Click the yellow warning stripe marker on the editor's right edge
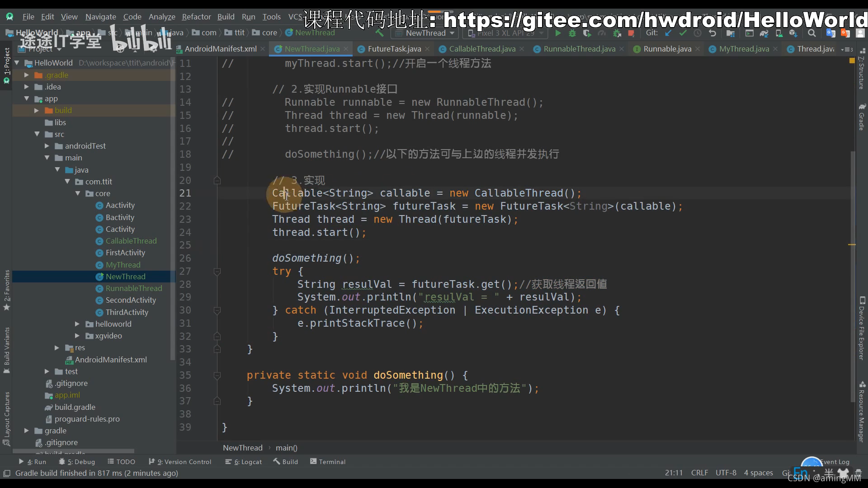The image size is (868, 488). 852,245
